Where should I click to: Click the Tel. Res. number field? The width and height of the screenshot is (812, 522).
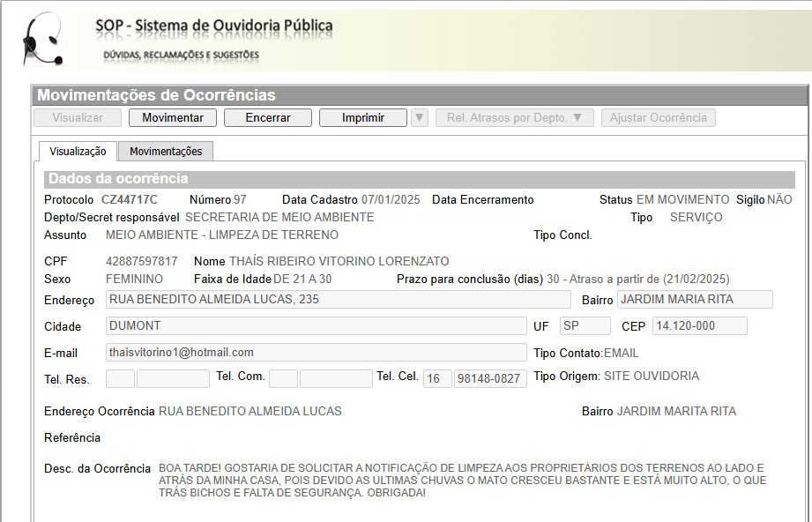point(173,379)
